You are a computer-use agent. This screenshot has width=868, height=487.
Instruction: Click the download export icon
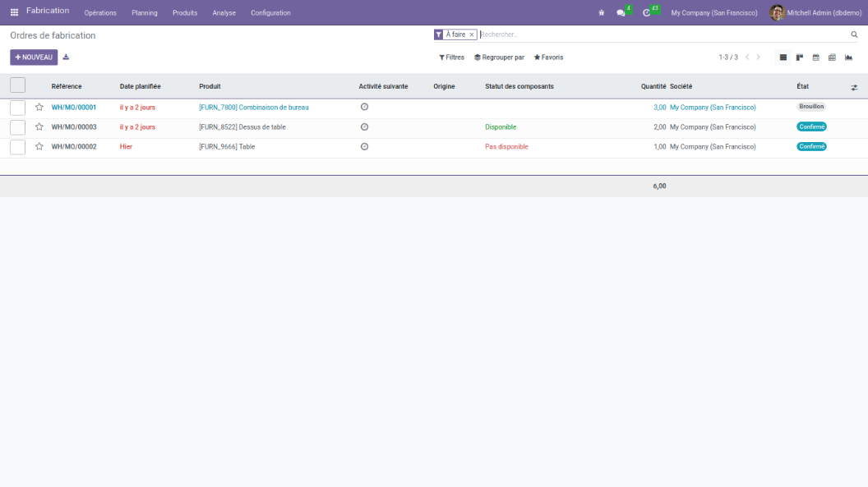click(66, 57)
